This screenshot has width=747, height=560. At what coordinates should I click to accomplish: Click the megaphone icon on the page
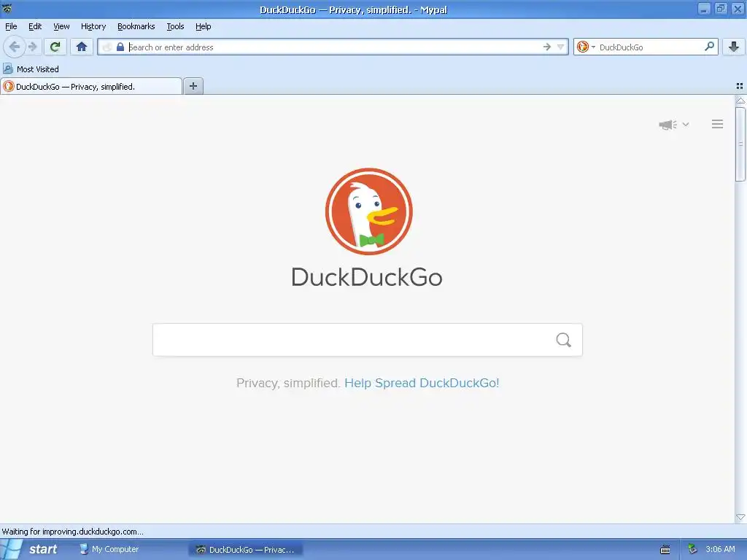tap(668, 125)
